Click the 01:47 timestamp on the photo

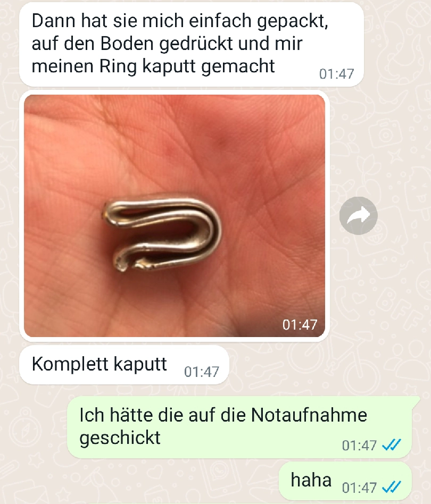300,325
